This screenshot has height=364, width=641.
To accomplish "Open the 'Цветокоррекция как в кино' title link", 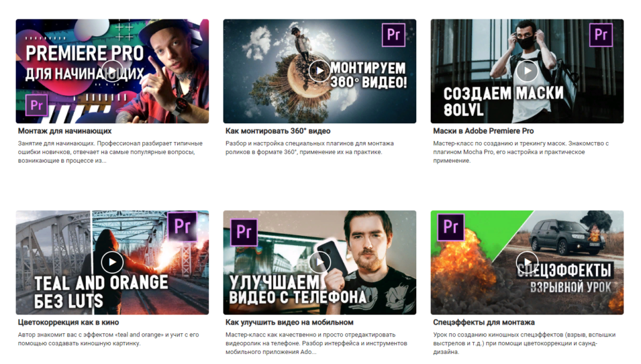I will tap(68, 322).
